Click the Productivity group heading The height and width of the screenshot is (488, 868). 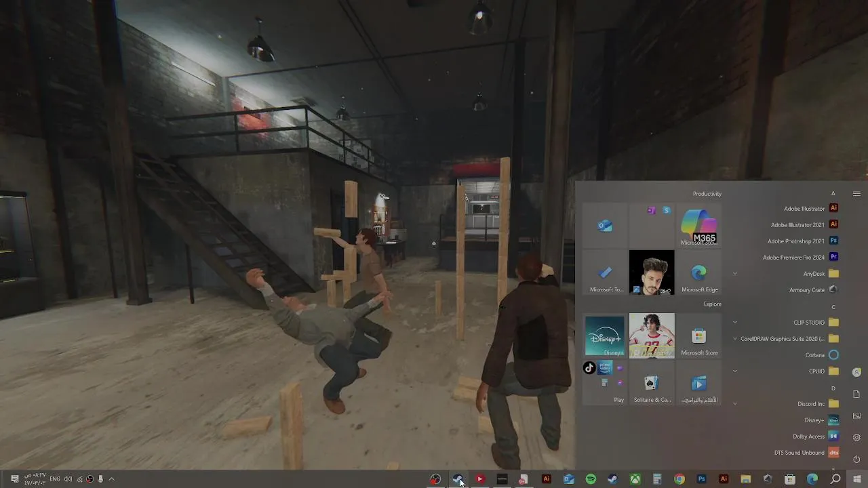(x=707, y=194)
